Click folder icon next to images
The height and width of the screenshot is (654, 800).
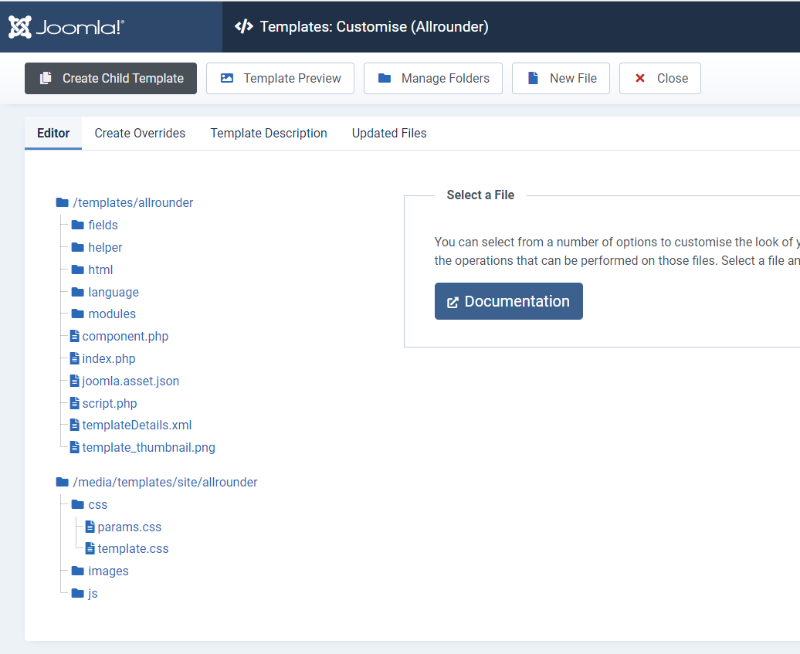(78, 570)
